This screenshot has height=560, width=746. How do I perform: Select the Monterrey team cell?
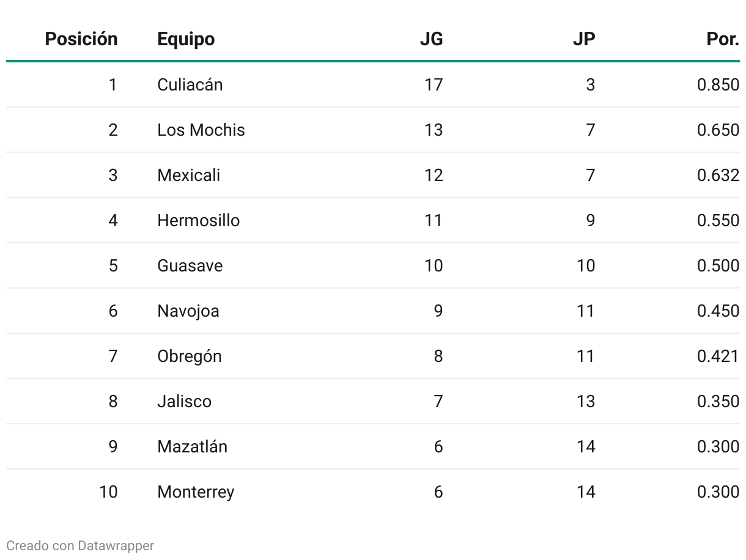196,492
